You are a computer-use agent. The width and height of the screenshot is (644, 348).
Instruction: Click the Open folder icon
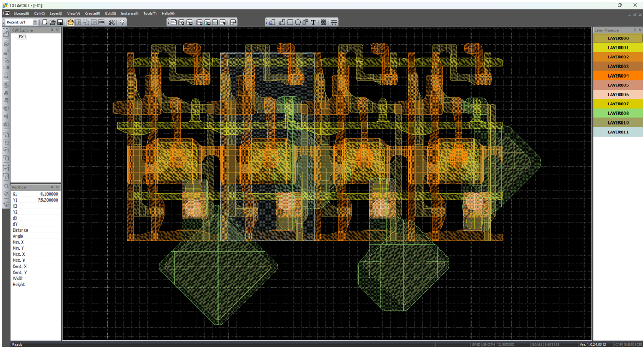(52, 22)
